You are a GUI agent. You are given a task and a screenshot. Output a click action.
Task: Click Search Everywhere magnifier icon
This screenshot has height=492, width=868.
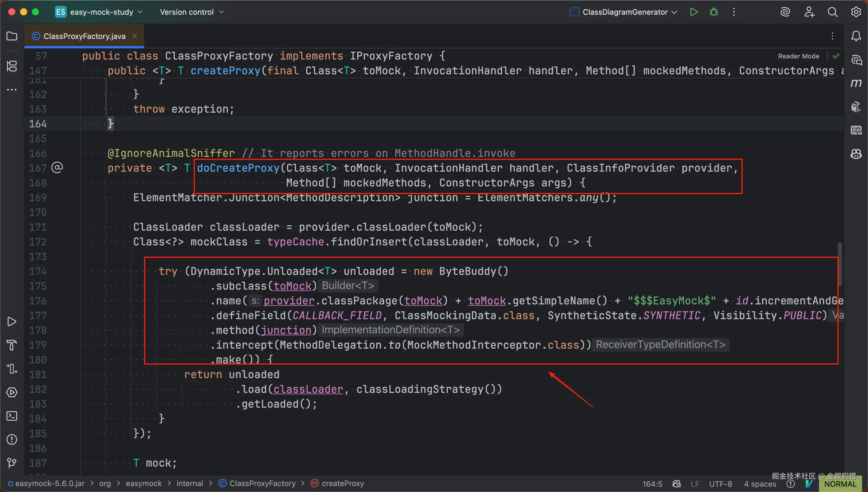(x=833, y=12)
